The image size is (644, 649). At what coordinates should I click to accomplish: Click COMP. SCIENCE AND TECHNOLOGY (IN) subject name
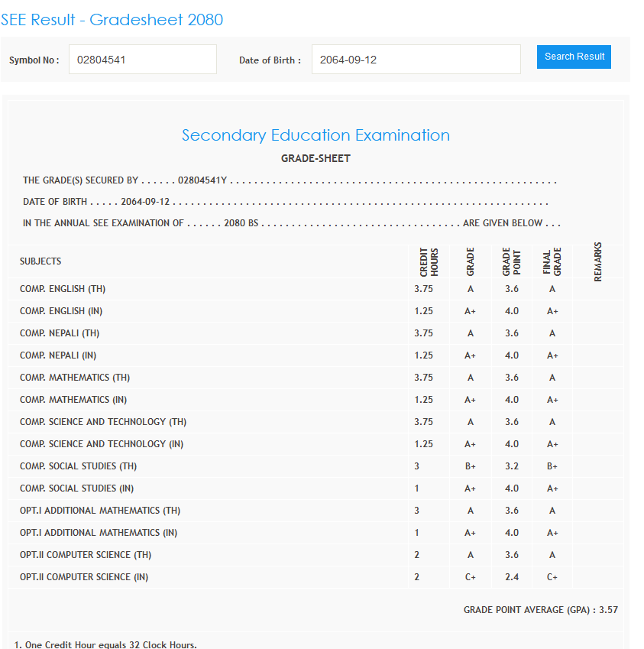click(x=102, y=444)
